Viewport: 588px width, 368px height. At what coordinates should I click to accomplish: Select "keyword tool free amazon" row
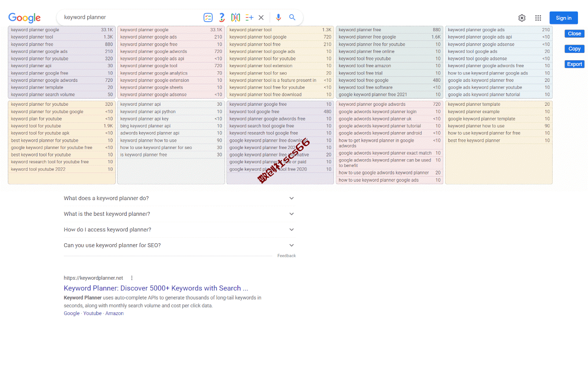[x=390, y=66]
